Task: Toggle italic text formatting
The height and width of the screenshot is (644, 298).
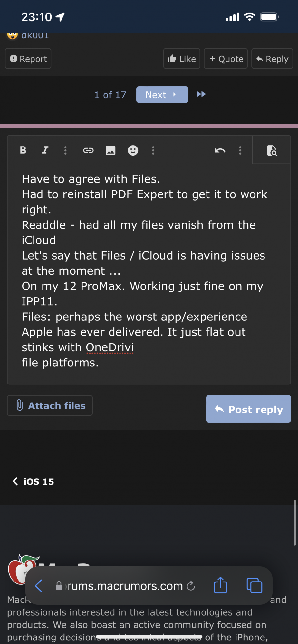Action: click(x=45, y=150)
